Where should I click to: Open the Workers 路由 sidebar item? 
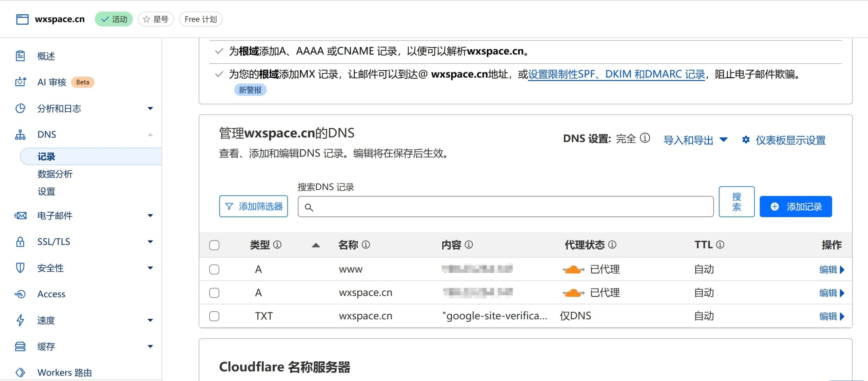[x=64, y=373]
